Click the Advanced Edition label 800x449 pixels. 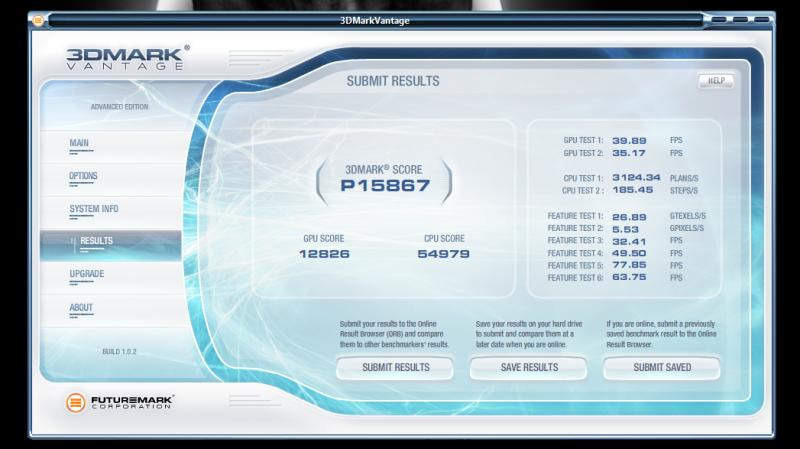(x=119, y=107)
